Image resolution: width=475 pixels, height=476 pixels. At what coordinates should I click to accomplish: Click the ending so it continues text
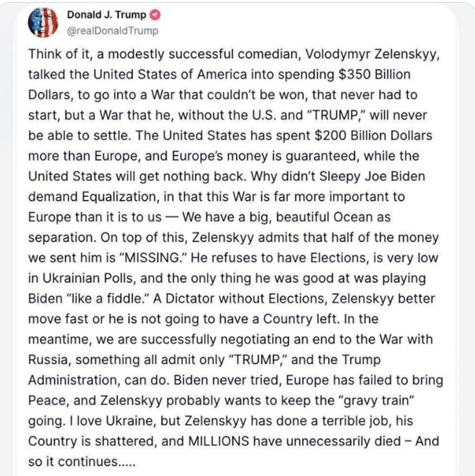tap(81, 461)
